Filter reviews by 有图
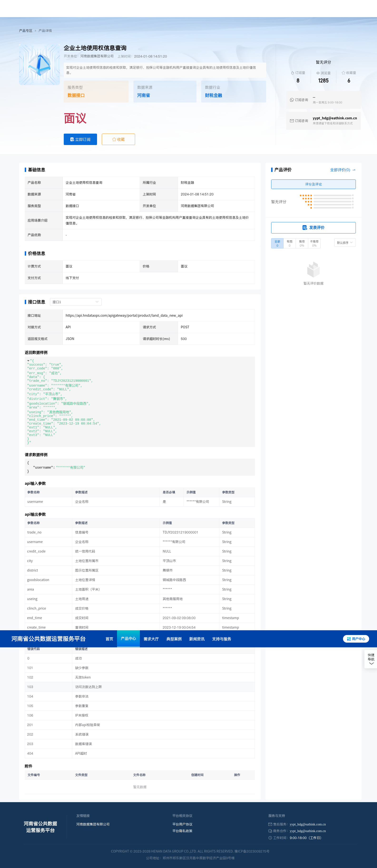Screen dimensions: 377x868 289,243
